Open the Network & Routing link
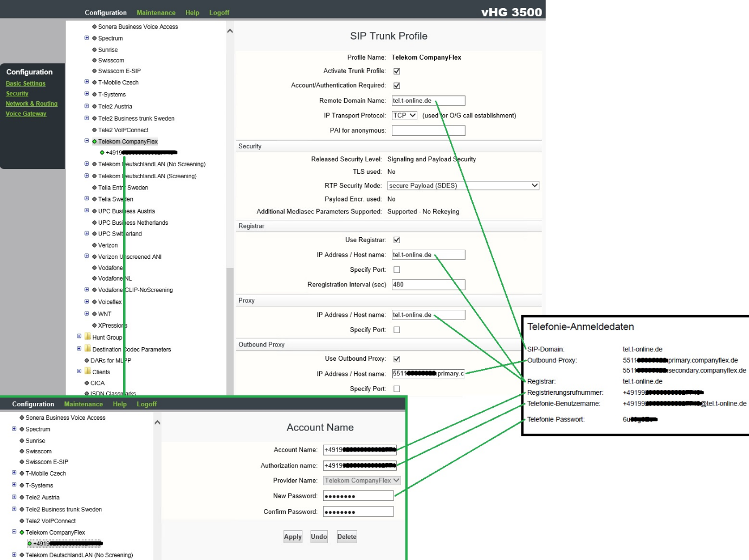This screenshot has width=749, height=560. point(31,103)
